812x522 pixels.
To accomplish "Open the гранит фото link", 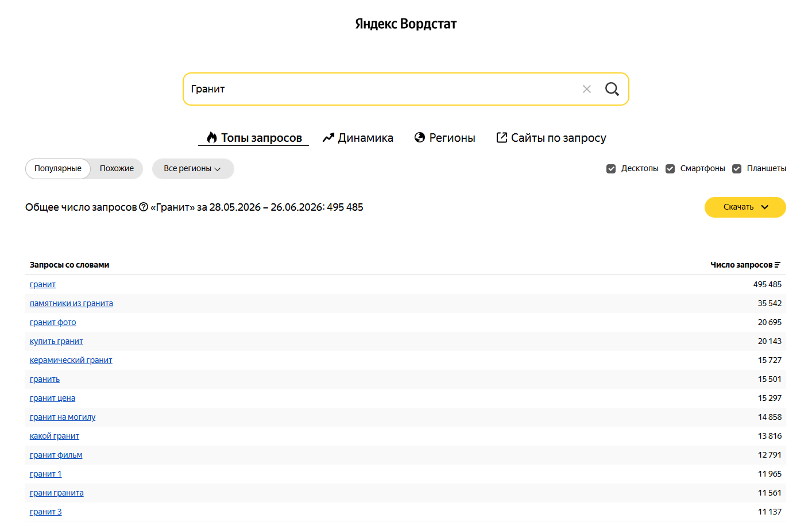I will (x=53, y=322).
